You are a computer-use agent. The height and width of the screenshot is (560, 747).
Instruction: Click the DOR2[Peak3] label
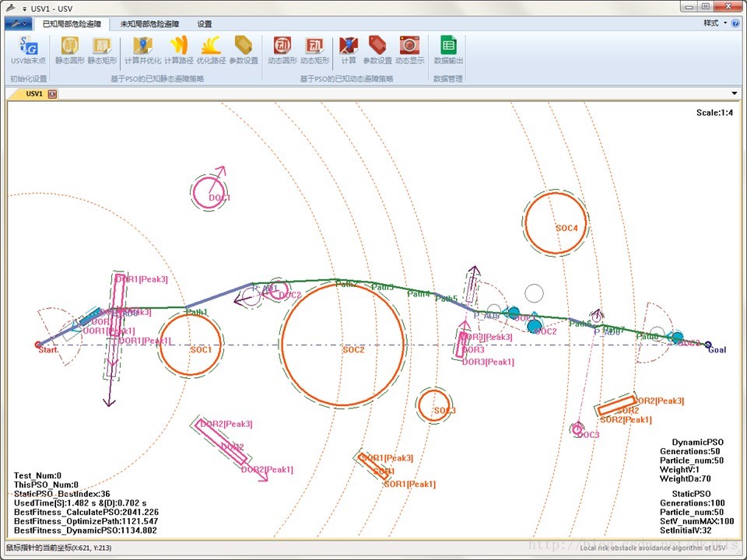pyautogui.click(x=226, y=424)
